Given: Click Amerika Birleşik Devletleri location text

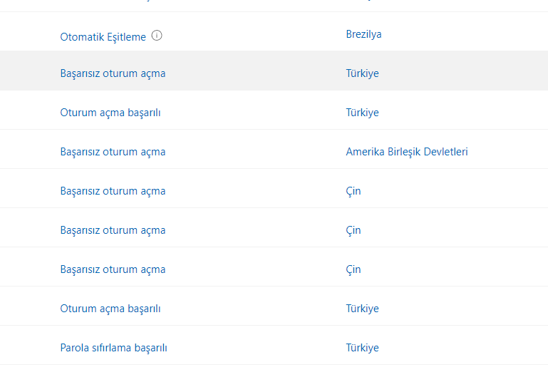Looking at the screenshot, I should coord(406,152).
